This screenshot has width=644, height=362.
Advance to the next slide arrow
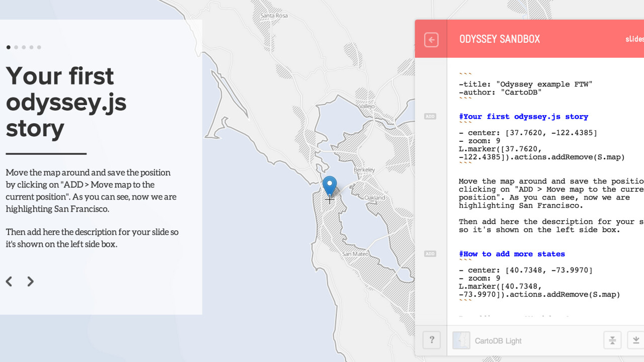(31, 282)
